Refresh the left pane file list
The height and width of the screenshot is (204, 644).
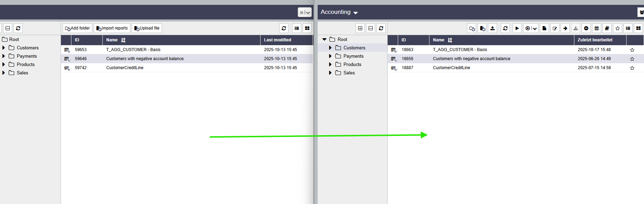pos(284,28)
